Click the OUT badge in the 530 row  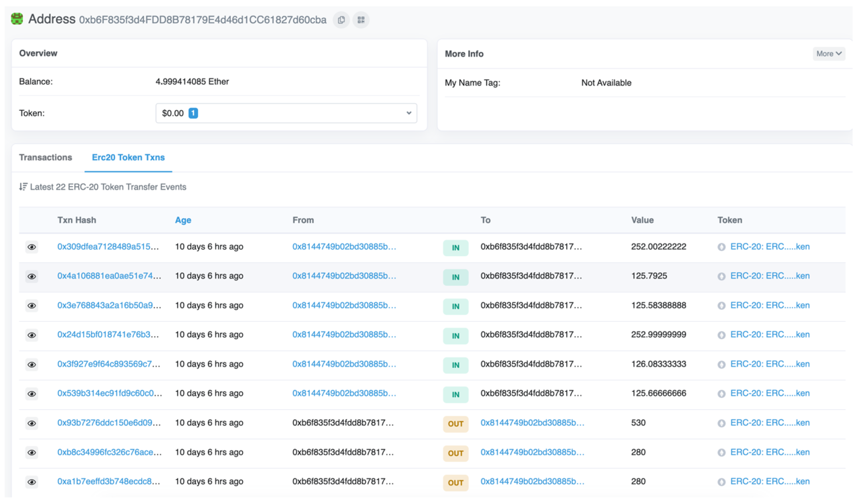coord(456,424)
